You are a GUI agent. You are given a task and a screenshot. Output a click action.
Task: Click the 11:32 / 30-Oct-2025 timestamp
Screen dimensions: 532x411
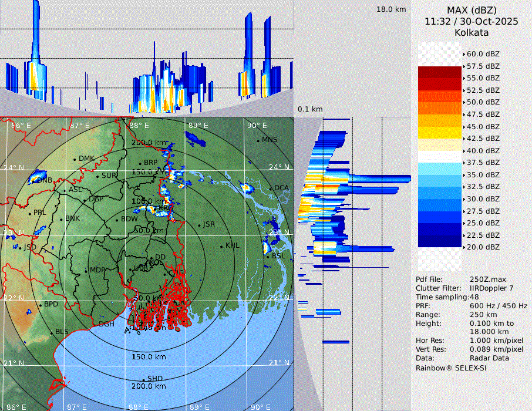point(472,21)
